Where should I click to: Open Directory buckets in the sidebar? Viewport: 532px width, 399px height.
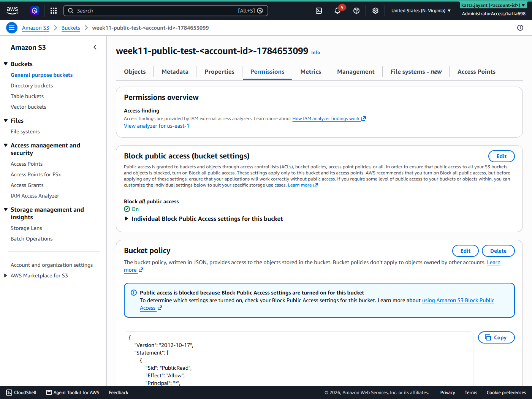click(32, 85)
